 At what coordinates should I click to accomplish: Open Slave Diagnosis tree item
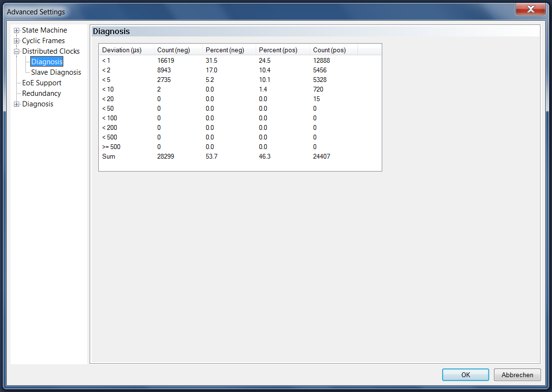pos(56,72)
